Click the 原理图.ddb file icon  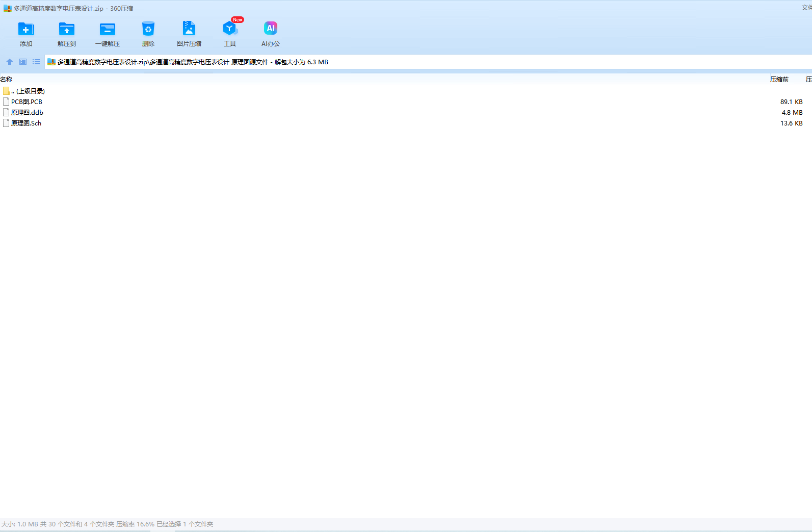pyautogui.click(x=6, y=112)
